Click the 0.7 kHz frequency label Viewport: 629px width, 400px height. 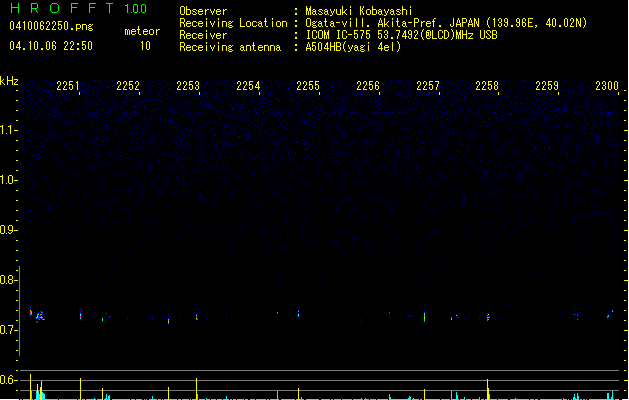point(8,330)
